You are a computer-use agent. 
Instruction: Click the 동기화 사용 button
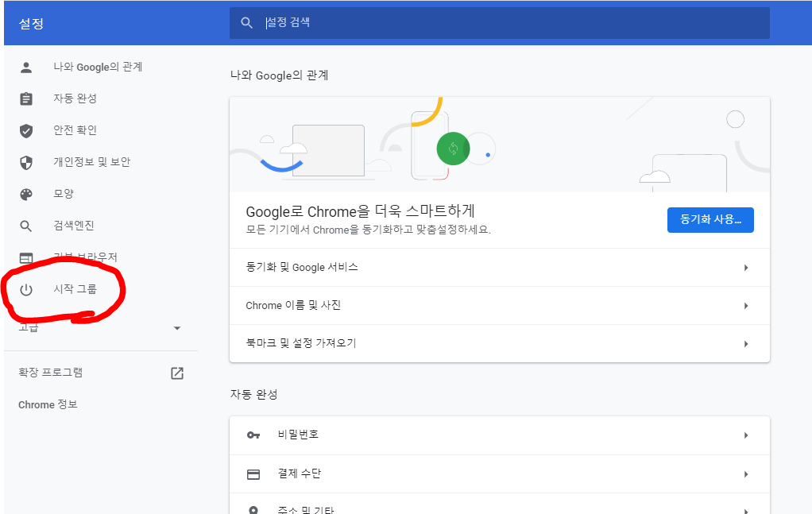coord(710,220)
